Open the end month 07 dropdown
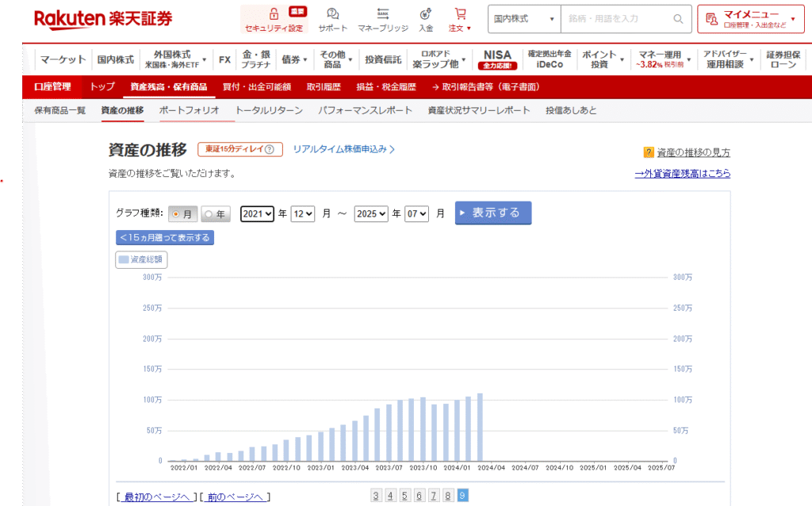 pyautogui.click(x=416, y=214)
